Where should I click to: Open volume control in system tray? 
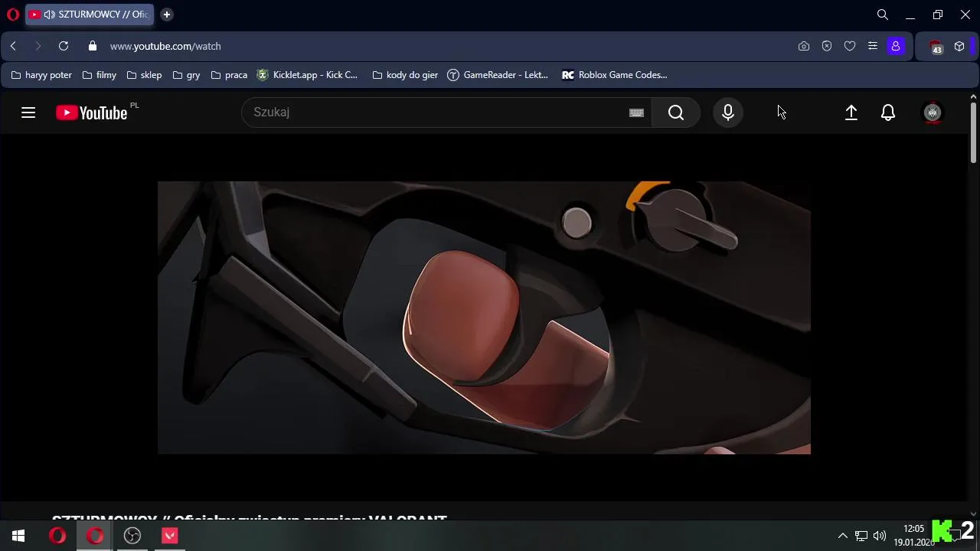coord(880,536)
